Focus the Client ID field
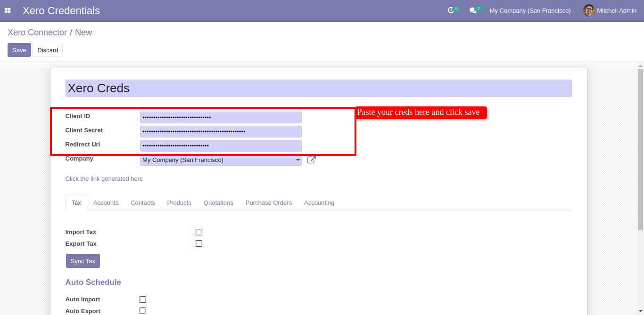Image resolution: width=644 pixels, height=315 pixels. pyautogui.click(x=221, y=117)
